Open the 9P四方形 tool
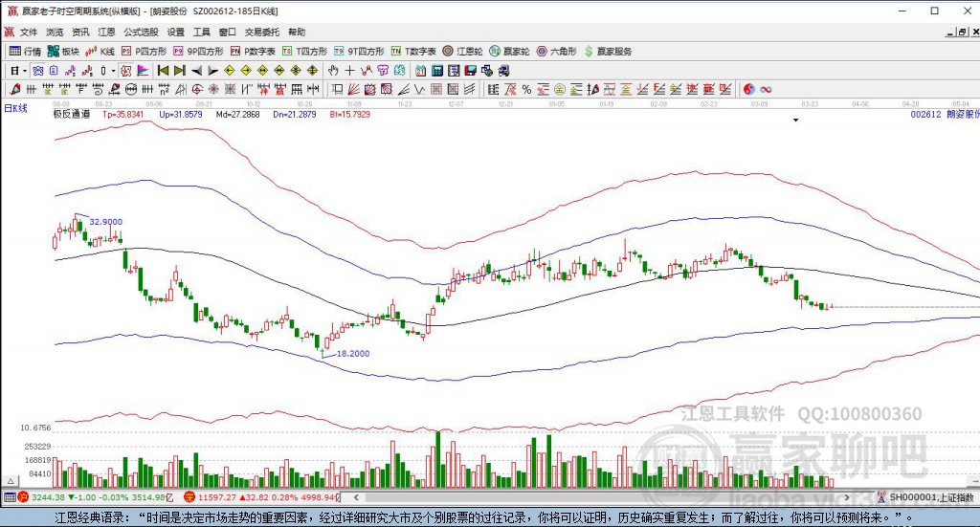Image resolution: width=980 pixels, height=527 pixels. 198,52
